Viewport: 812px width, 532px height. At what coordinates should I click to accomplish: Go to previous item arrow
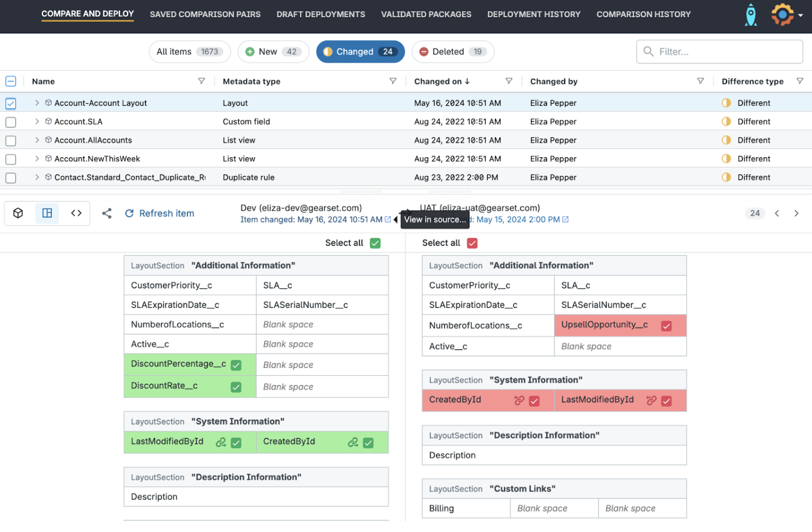pyautogui.click(x=777, y=213)
